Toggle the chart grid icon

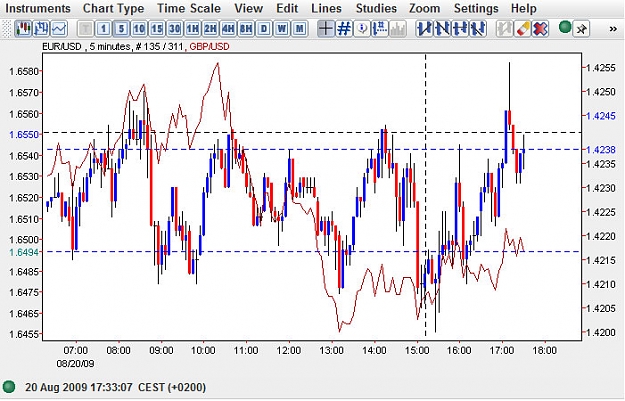click(344, 29)
